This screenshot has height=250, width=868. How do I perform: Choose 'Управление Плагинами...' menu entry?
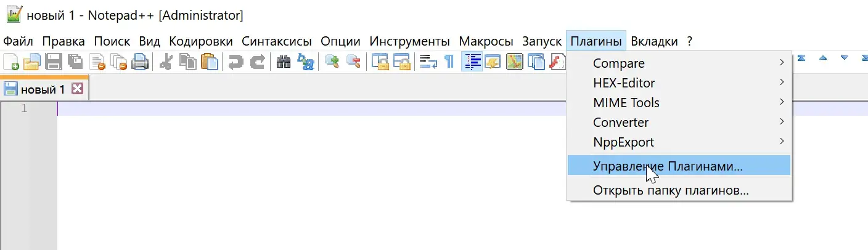679,165
